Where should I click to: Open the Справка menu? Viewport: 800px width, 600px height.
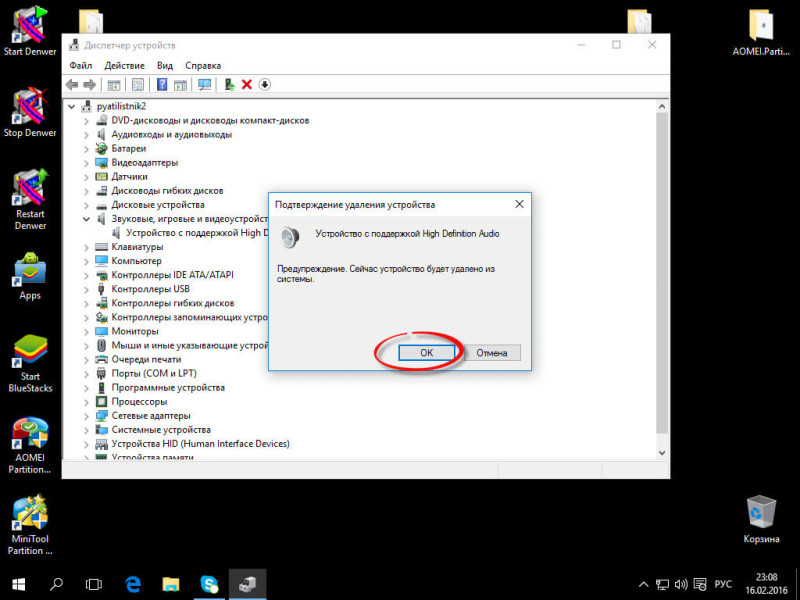[203, 65]
